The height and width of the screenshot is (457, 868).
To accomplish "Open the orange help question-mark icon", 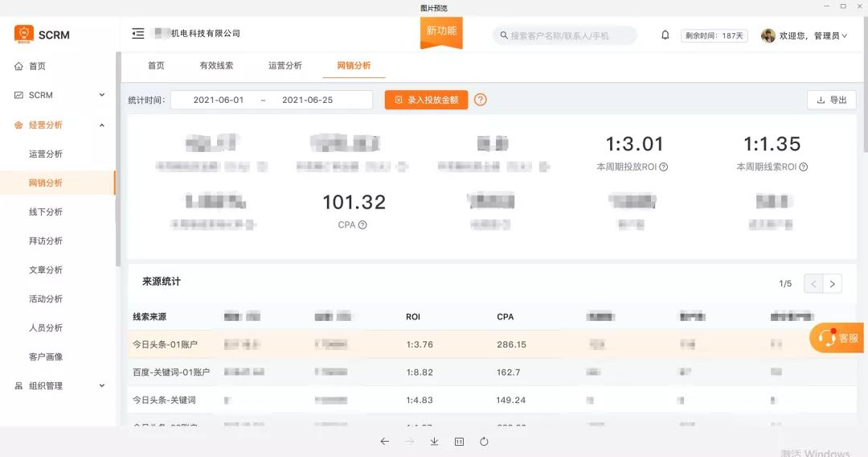I will [x=480, y=100].
